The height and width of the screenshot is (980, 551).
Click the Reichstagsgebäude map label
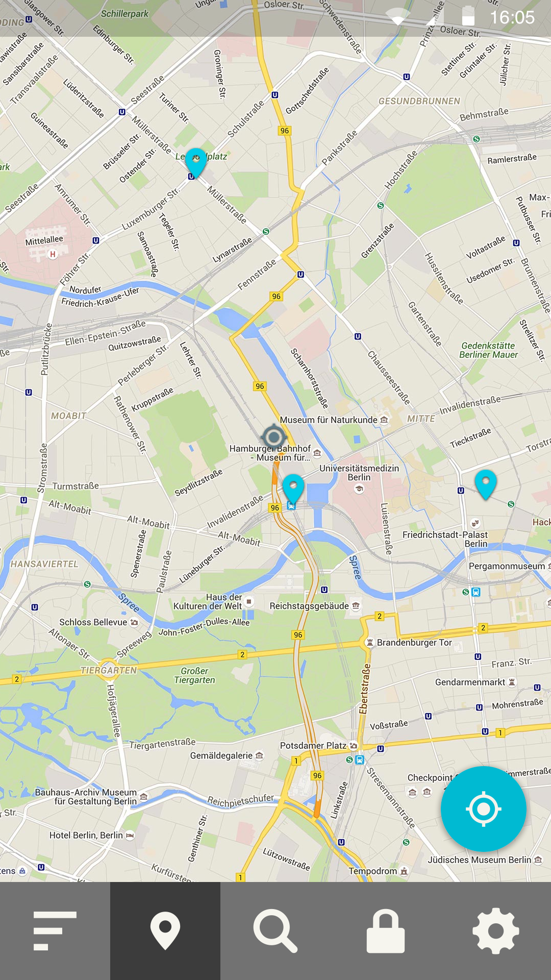(x=309, y=606)
